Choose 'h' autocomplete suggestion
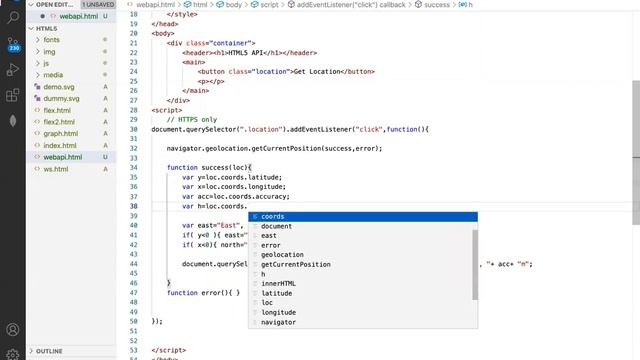This screenshot has width=640, height=360. pyautogui.click(x=363, y=274)
